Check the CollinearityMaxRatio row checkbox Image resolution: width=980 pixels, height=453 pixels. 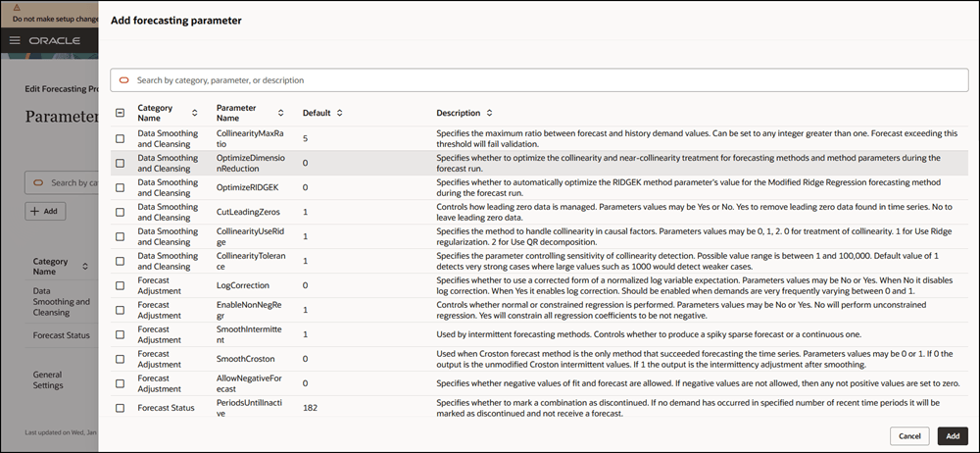coord(120,139)
